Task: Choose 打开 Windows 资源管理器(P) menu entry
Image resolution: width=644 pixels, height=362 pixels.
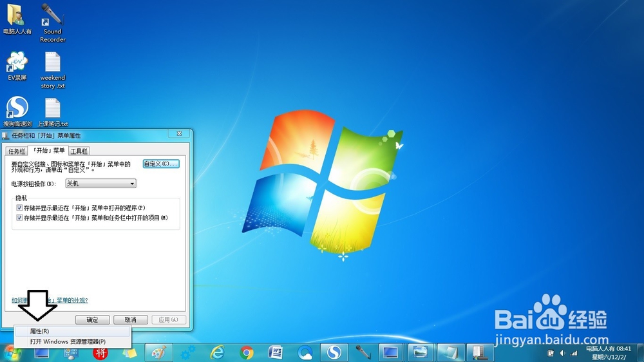Action: click(73, 341)
